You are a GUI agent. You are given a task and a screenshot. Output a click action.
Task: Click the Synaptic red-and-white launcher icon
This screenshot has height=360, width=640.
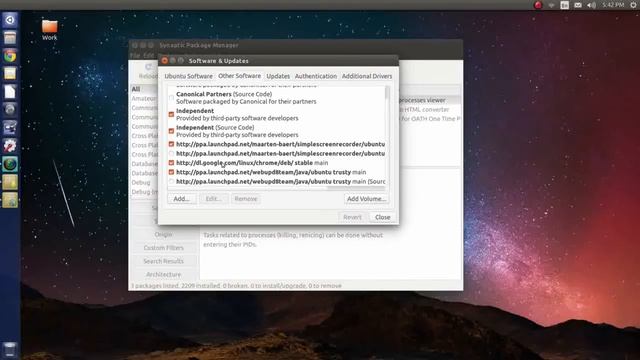coord(10,146)
